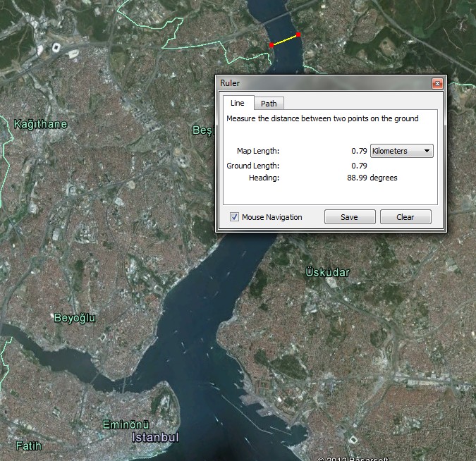Screen dimensions: 476x461
Task: Click the yellow measurement line across the Bosphorus
Action: coord(285,40)
